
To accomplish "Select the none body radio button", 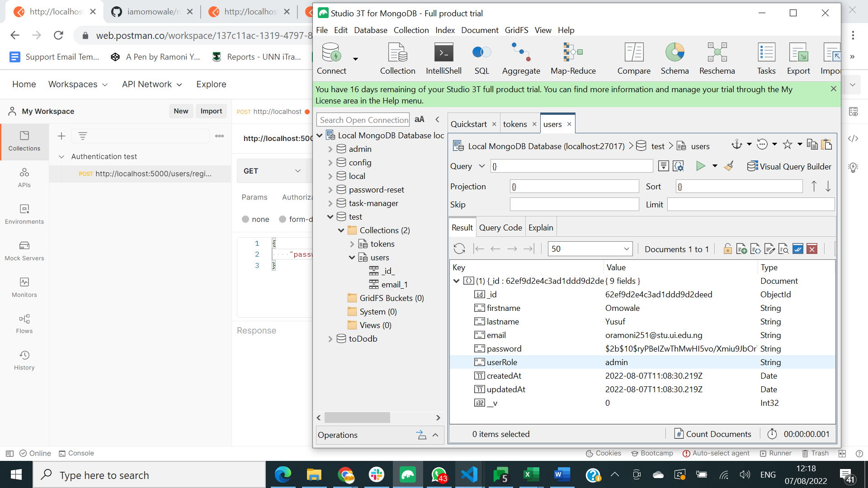I will pyautogui.click(x=245, y=219).
